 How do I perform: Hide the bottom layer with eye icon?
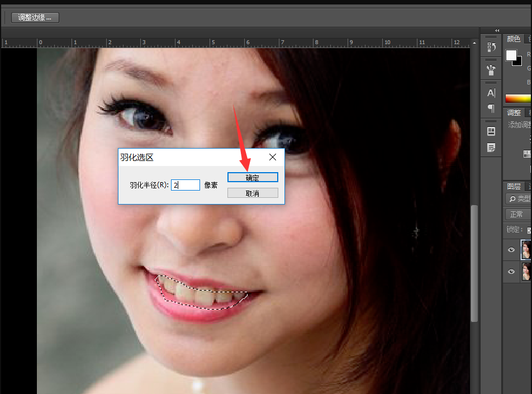click(x=511, y=272)
